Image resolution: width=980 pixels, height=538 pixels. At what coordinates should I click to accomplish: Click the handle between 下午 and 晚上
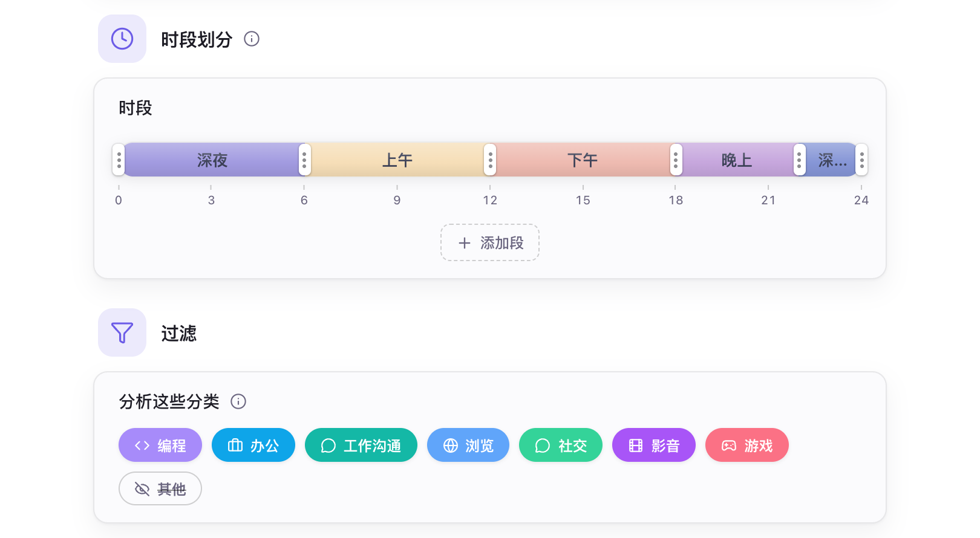coord(676,160)
